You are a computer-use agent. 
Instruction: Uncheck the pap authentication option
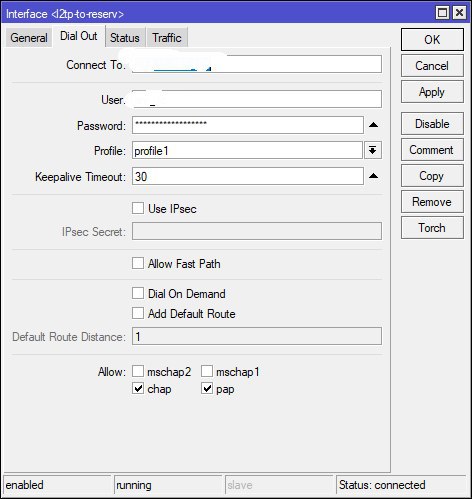tap(207, 388)
